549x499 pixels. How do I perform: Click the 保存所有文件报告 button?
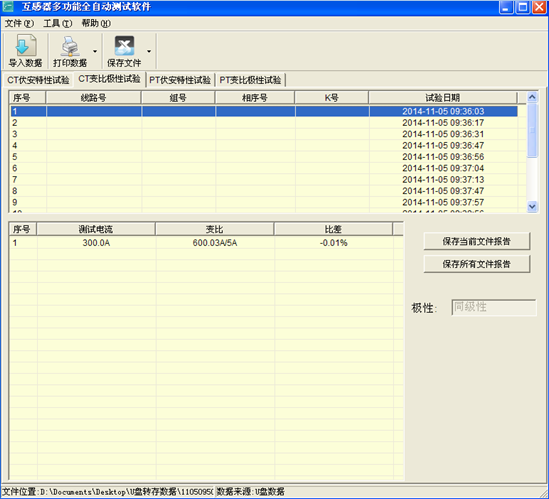point(477,264)
